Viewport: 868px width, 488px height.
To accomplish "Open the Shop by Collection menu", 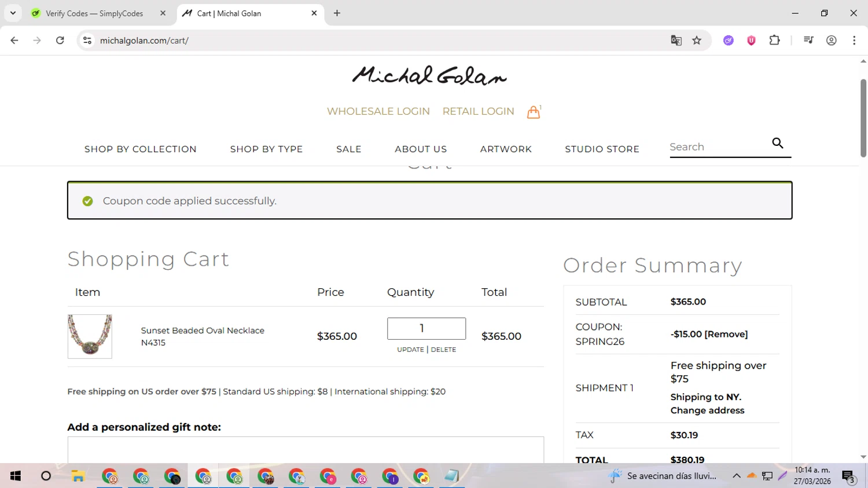I will 141,149.
